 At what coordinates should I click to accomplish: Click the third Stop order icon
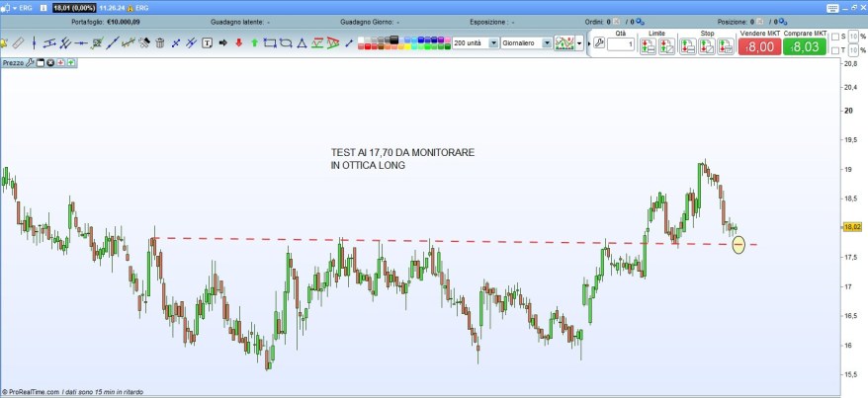(x=726, y=46)
